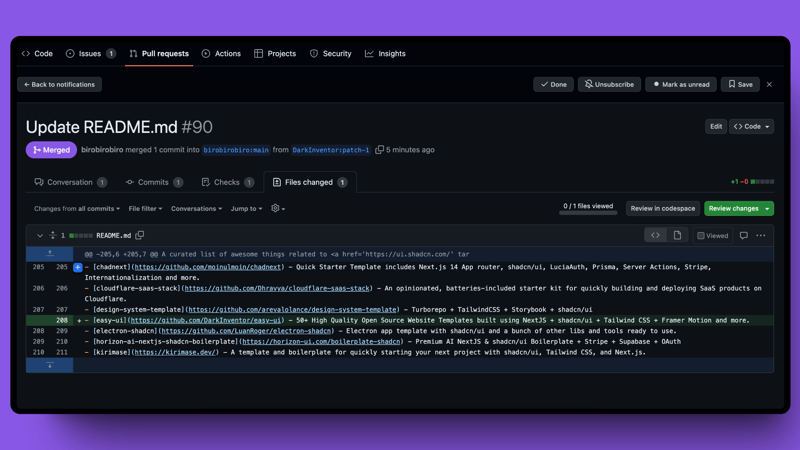The image size is (800, 450).
Task: Expand diff lines downward
Action: coord(49,365)
